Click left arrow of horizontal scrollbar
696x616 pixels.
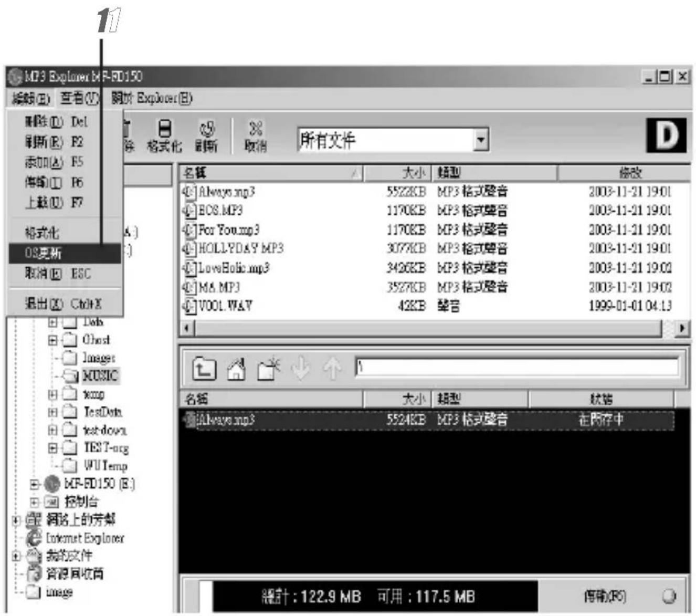[x=187, y=328]
